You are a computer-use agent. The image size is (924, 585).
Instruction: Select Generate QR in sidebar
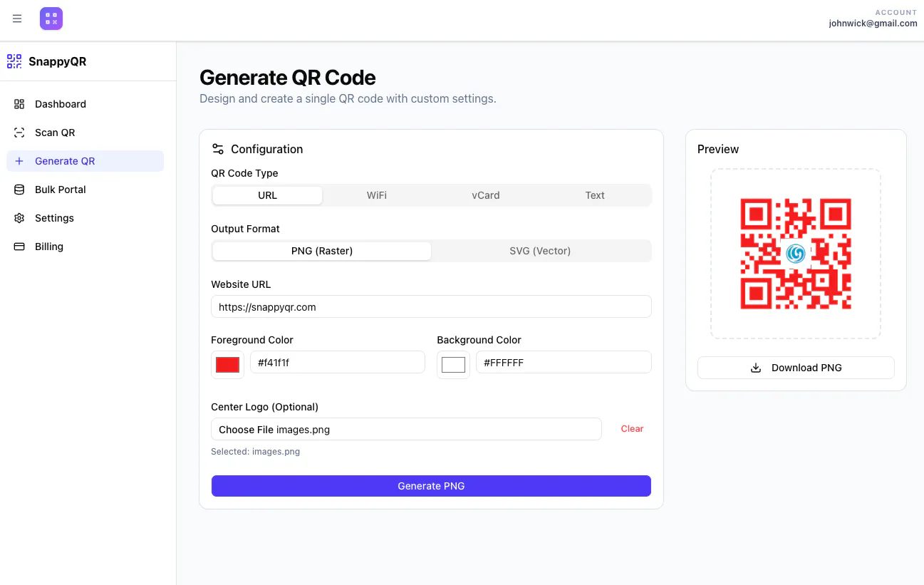(x=85, y=161)
